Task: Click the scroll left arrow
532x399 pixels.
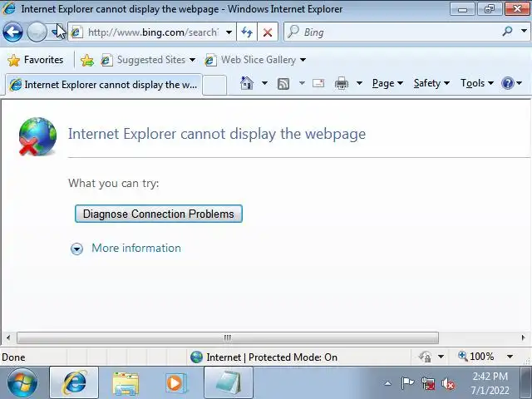Action: point(8,337)
